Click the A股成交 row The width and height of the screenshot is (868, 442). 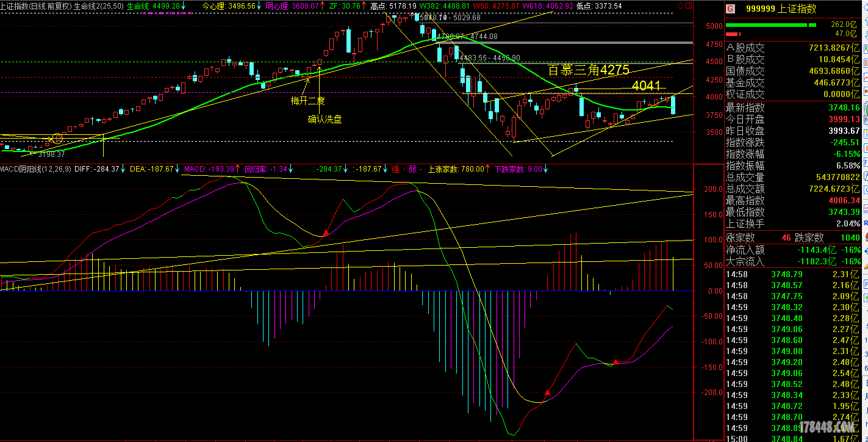793,48
